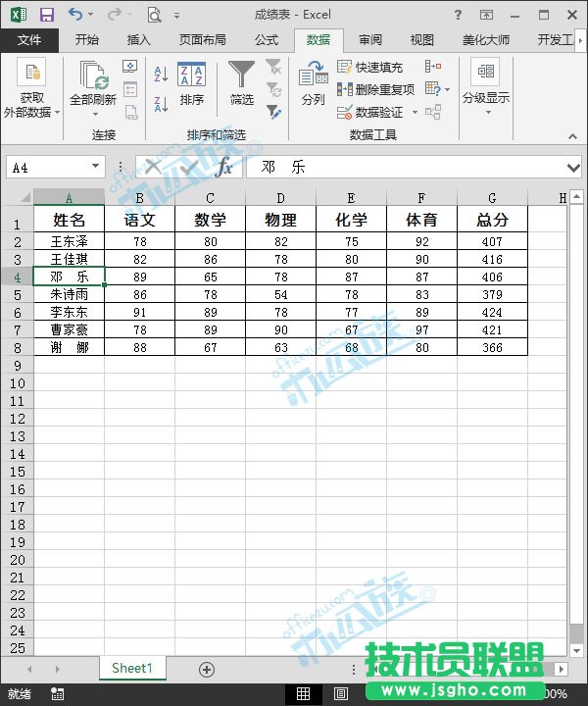The image size is (588, 706).
Task: Collapse the ribbon with the arrow
Action: [x=572, y=136]
